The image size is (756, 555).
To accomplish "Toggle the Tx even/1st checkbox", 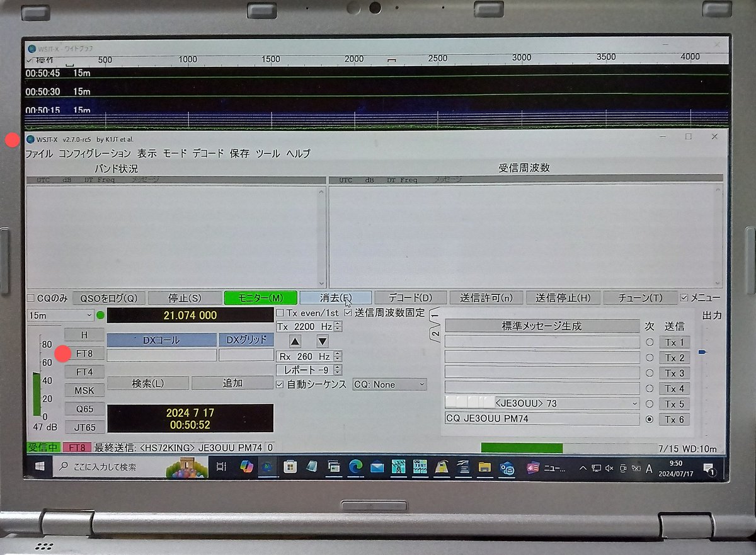I will (x=280, y=312).
